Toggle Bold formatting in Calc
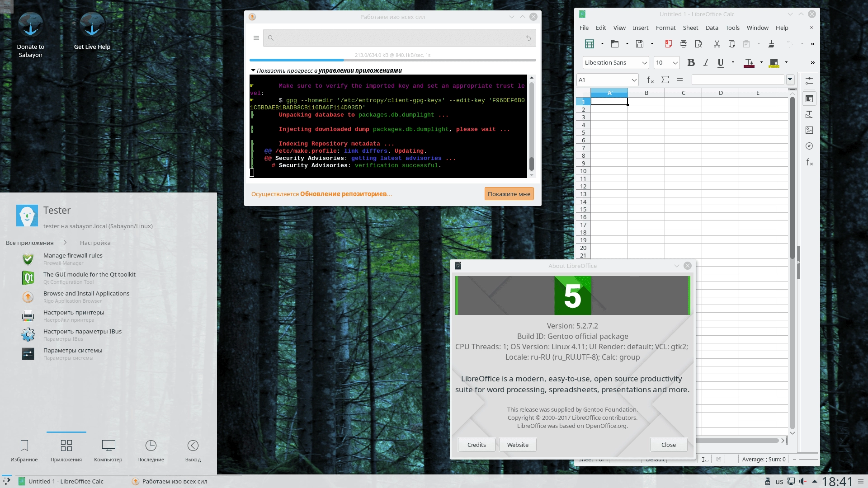The height and width of the screenshot is (488, 868). (x=691, y=63)
